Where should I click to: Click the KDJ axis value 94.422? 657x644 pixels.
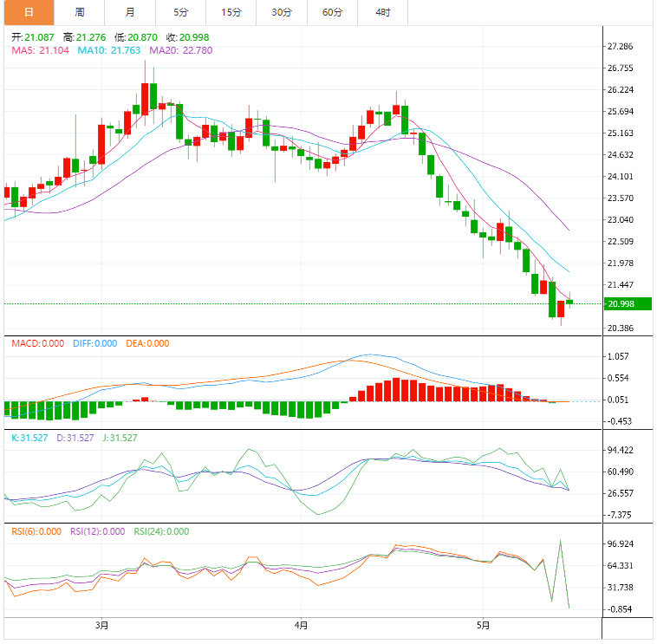point(620,451)
